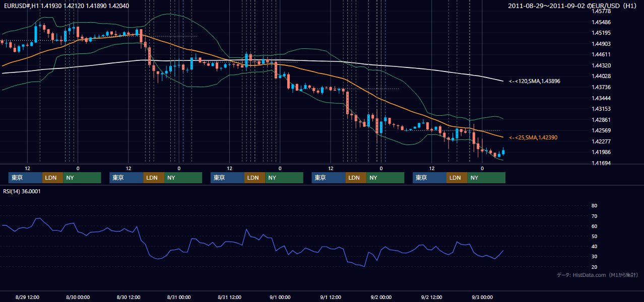Click price axis level 1.44903
The image size is (644, 302).
tap(601, 44)
